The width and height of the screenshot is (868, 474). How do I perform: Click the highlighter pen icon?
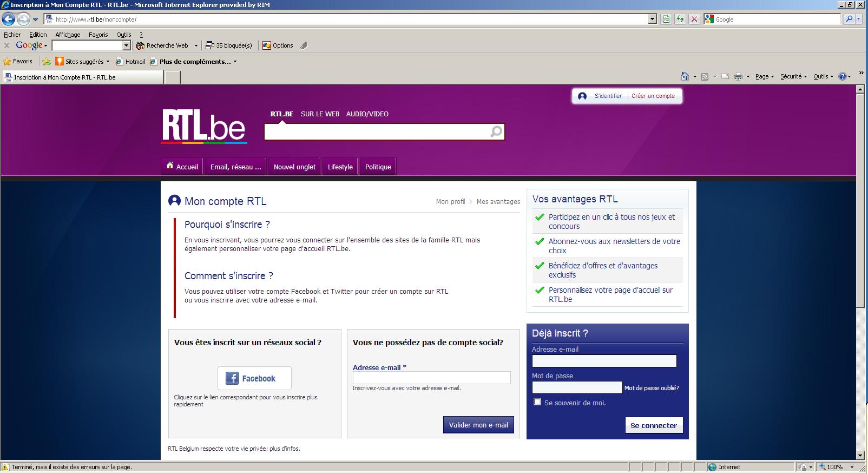[304, 45]
